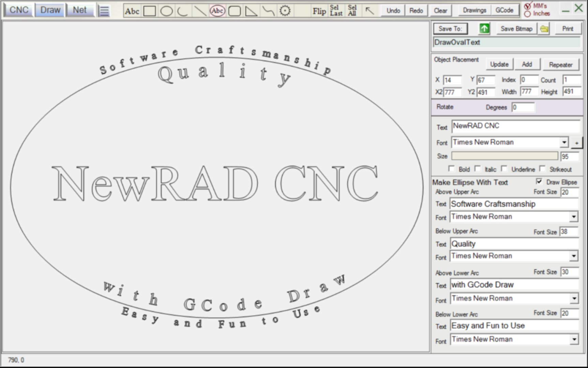Click Sel All in toolbar

[x=352, y=11]
